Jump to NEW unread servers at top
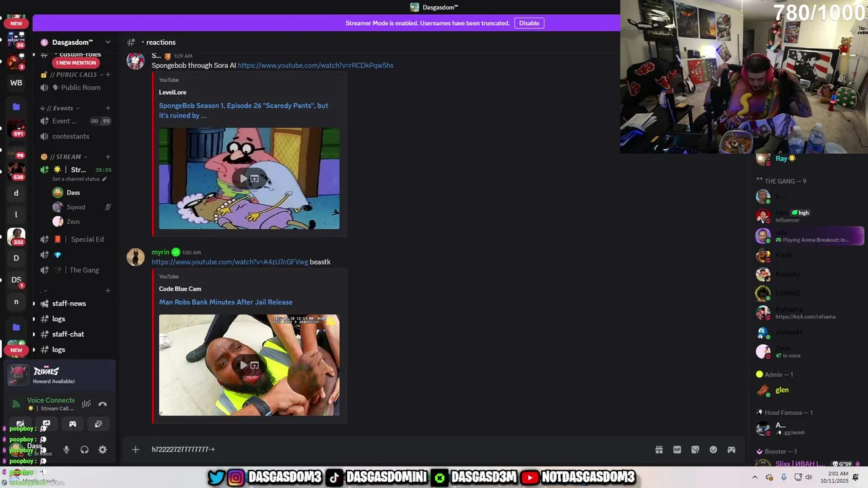 click(16, 23)
